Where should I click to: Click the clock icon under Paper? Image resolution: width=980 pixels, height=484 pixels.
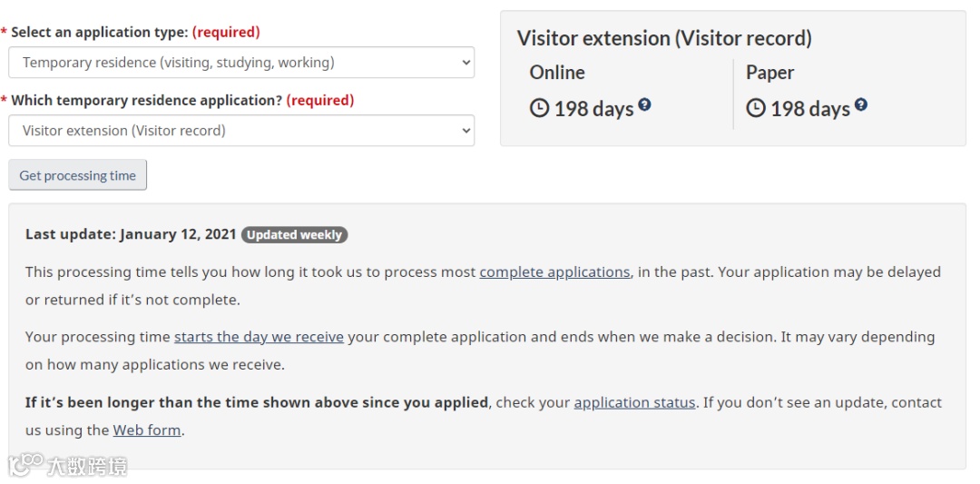click(756, 109)
